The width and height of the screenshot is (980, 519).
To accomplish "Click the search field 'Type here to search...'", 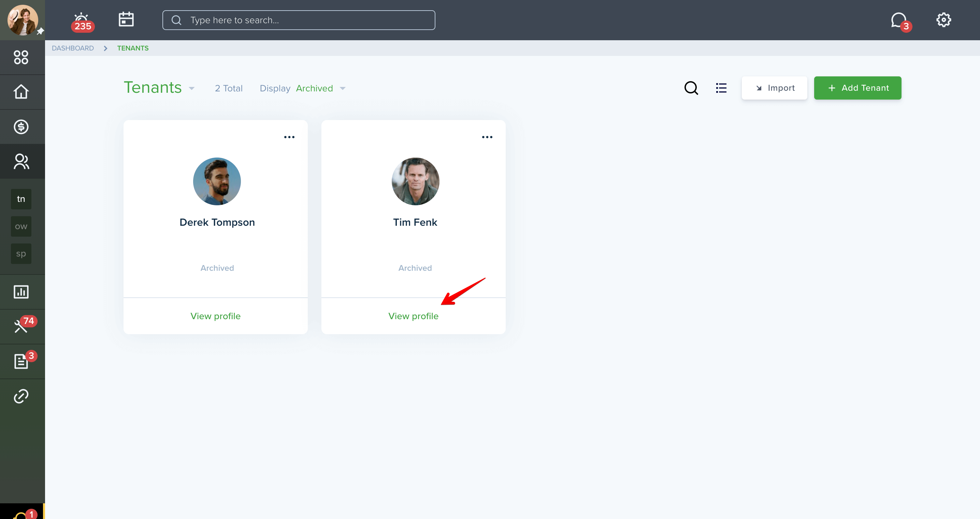I will (299, 20).
